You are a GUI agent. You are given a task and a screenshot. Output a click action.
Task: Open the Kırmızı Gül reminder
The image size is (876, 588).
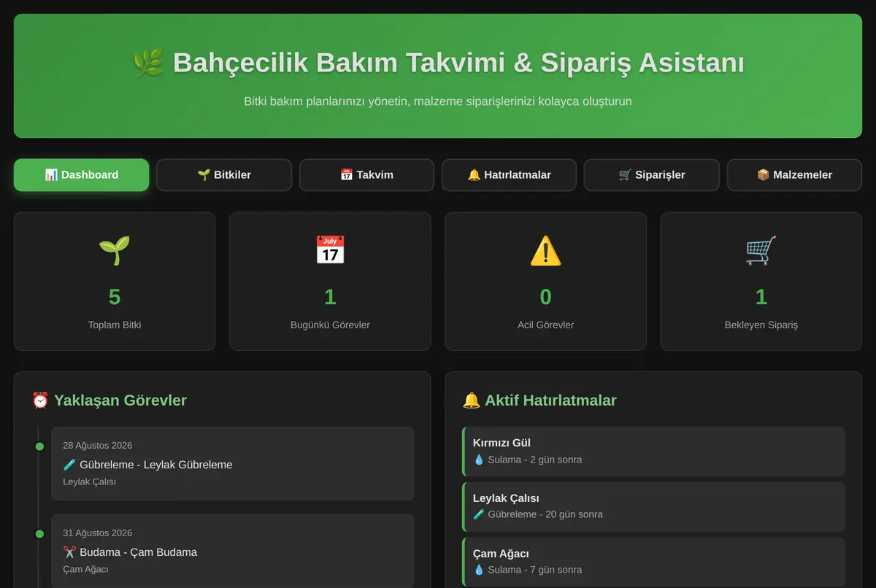[654, 452]
